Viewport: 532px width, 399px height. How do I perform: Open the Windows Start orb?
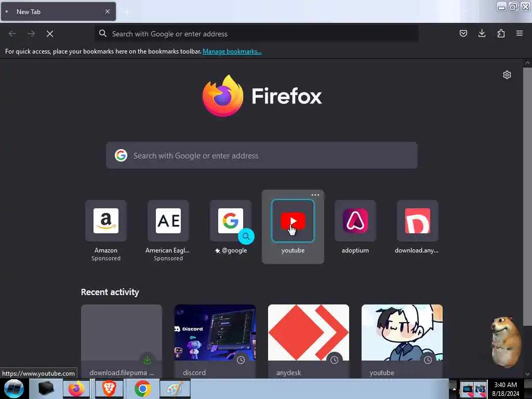point(14,389)
